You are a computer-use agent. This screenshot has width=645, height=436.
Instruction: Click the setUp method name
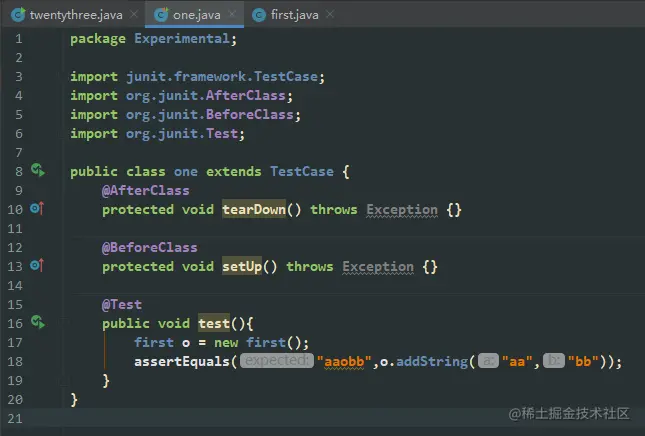pos(242,267)
